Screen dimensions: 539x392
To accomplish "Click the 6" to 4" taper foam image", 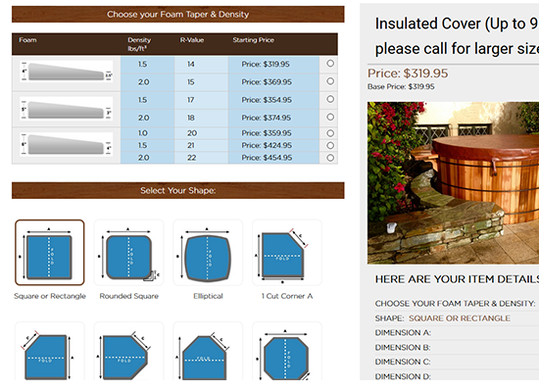I will (67, 144).
